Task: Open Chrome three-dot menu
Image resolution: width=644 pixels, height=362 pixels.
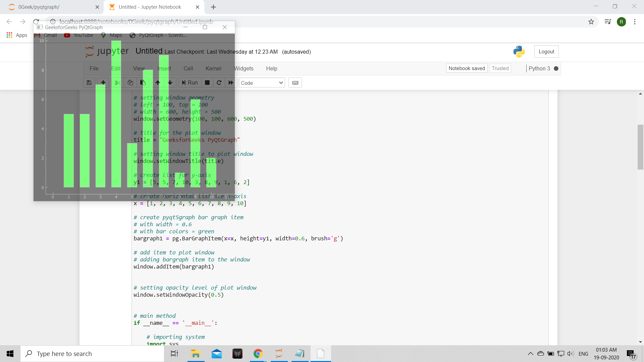Action: [x=635, y=22]
